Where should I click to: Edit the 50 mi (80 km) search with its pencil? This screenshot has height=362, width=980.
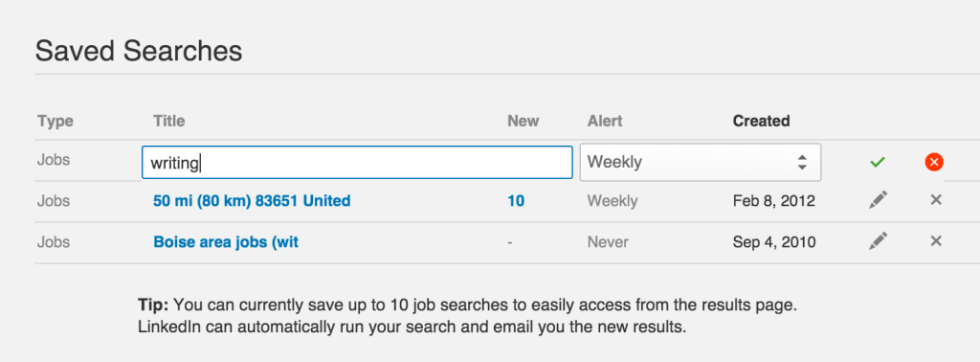tap(879, 200)
